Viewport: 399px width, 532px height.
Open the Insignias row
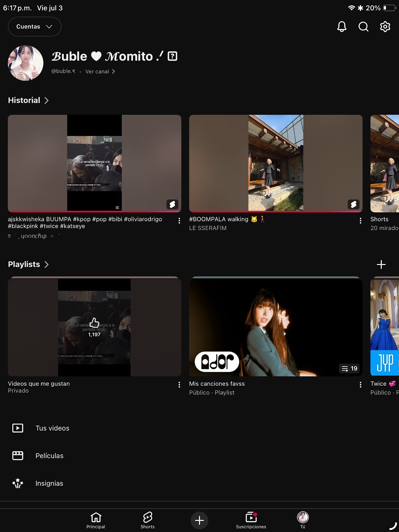click(199, 483)
